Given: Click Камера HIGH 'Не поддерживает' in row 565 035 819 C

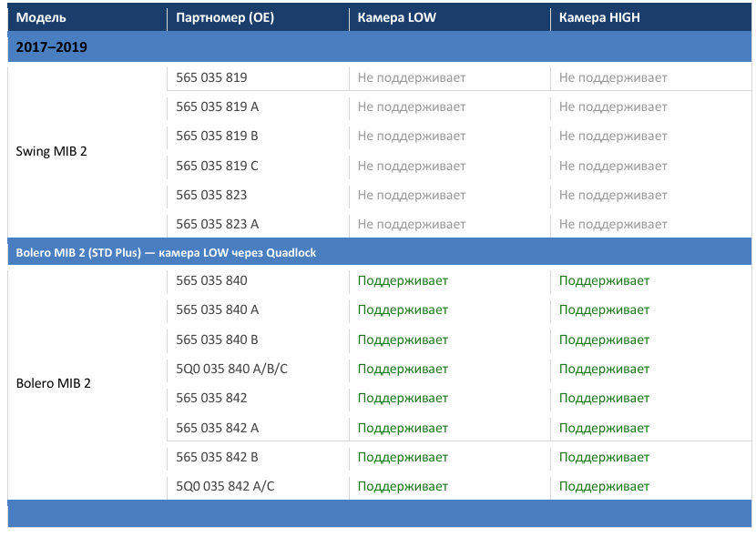Looking at the screenshot, I should click(x=613, y=167).
